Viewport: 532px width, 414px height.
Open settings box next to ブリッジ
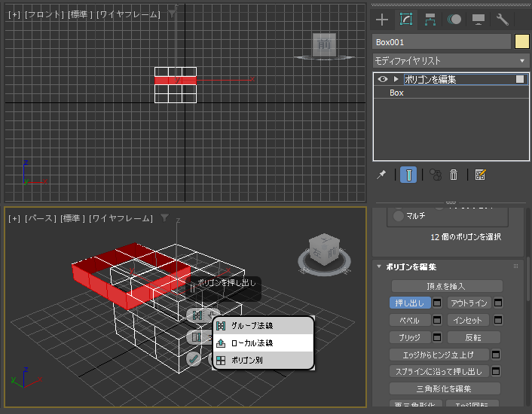pyautogui.click(x=437, y=337)
